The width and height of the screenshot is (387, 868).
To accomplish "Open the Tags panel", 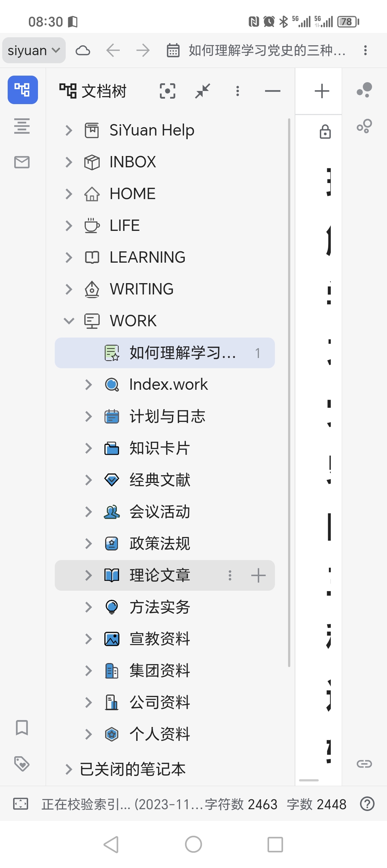I will pyautogui.click(x=22, y=764).
